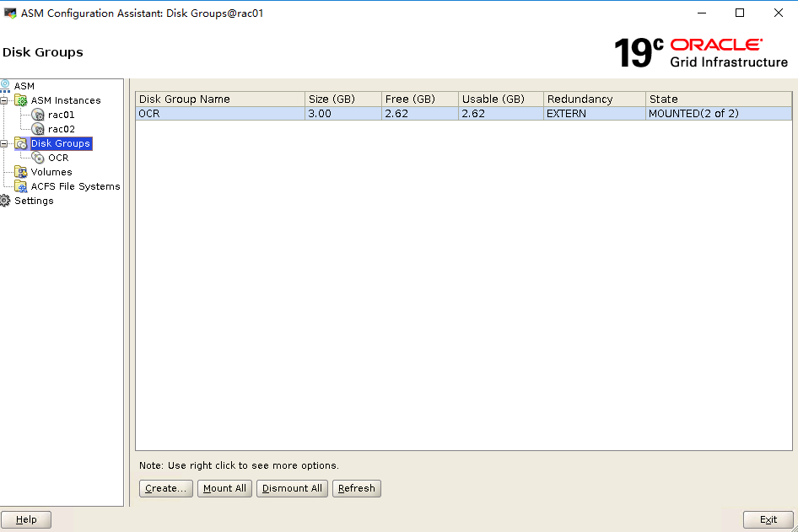Screen dimensions: 798x532
Task: Click the Free (GB) column header
Action: [x=420, y=99]
